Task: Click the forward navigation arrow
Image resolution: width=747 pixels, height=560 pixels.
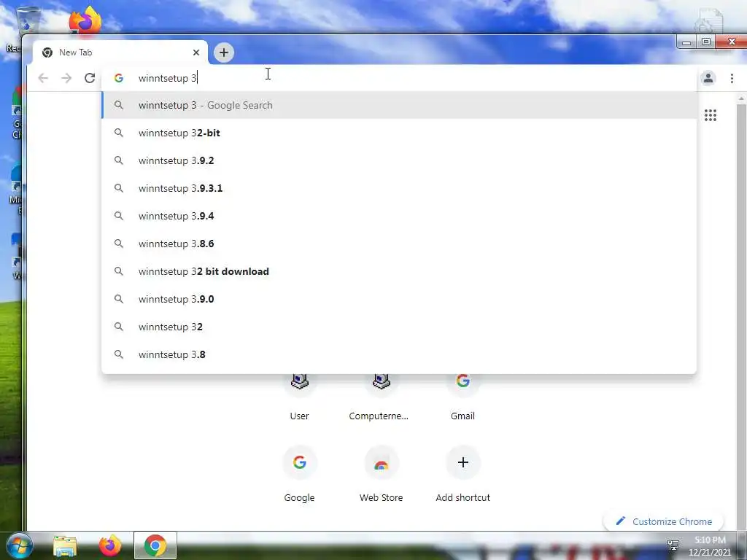Action: click(x=66, y=78)
